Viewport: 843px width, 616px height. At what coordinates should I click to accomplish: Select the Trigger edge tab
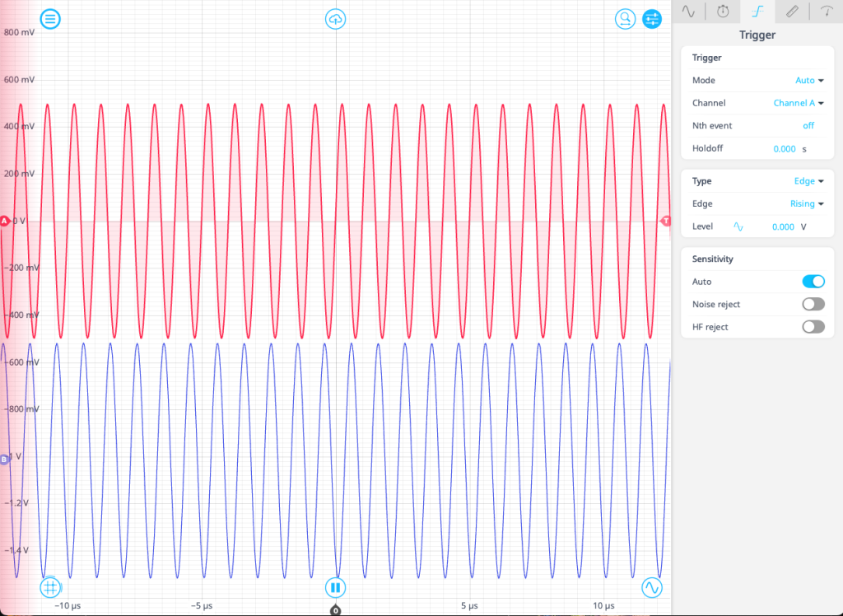[757, 12]
